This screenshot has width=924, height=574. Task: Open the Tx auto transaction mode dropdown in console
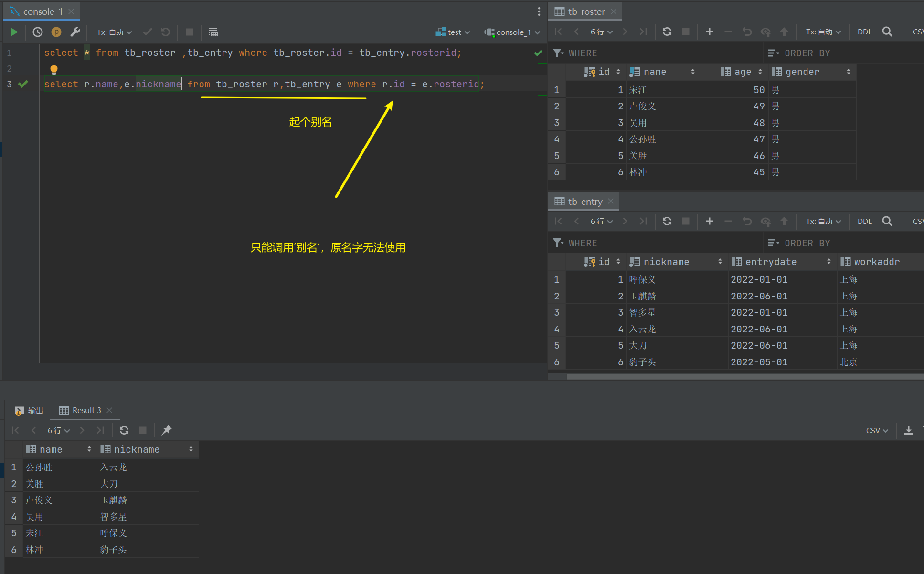[114, 32]
